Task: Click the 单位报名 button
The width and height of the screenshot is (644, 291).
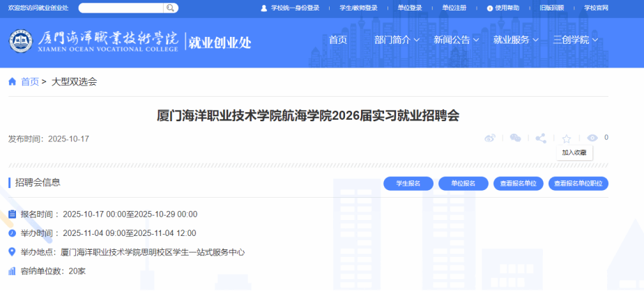Action: click(463, 183)
